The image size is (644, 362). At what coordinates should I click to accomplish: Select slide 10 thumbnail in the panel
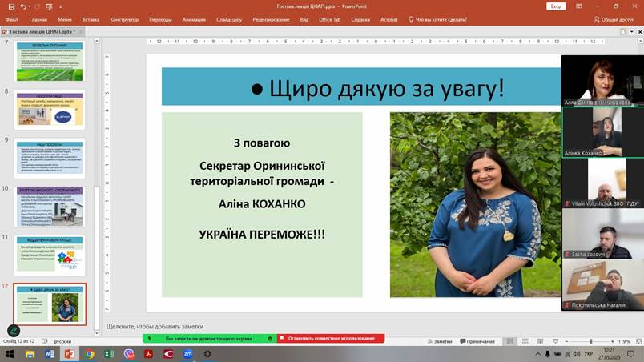50,206
